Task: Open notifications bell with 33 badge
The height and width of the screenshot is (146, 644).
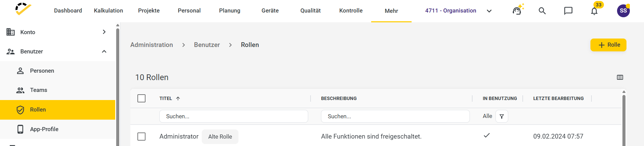Action: pos(595,10)
